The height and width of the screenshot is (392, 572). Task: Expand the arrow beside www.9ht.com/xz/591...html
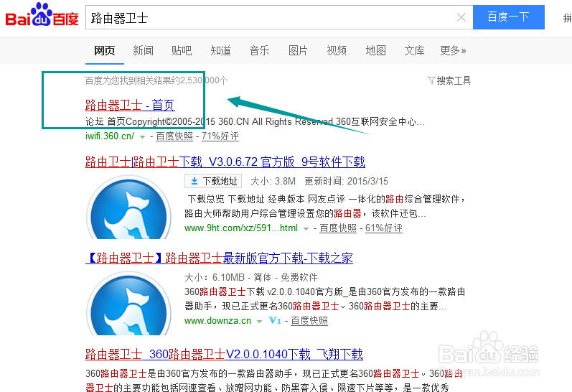click(x=306, y=229)
